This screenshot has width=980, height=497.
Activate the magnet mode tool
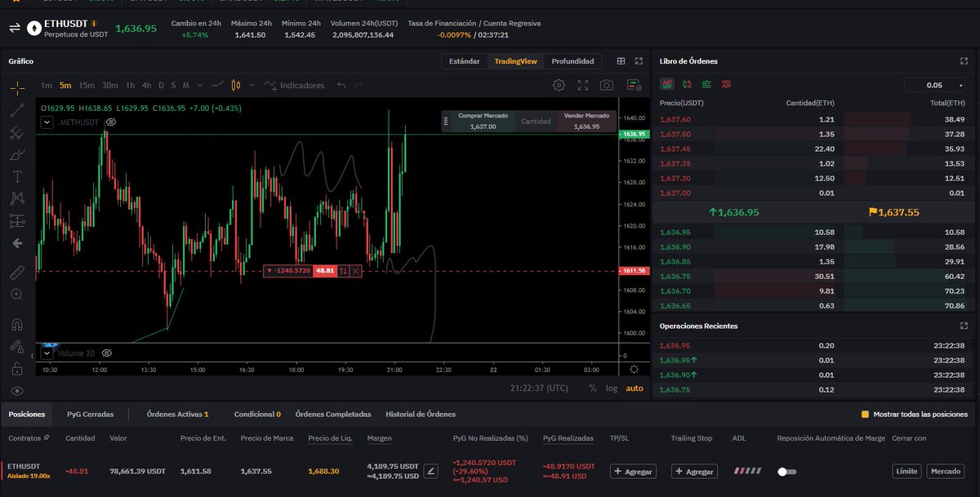coord(17,325)
